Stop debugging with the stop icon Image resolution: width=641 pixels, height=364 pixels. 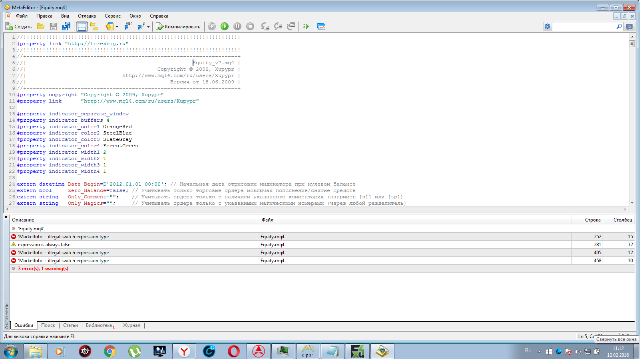point(250,27)
